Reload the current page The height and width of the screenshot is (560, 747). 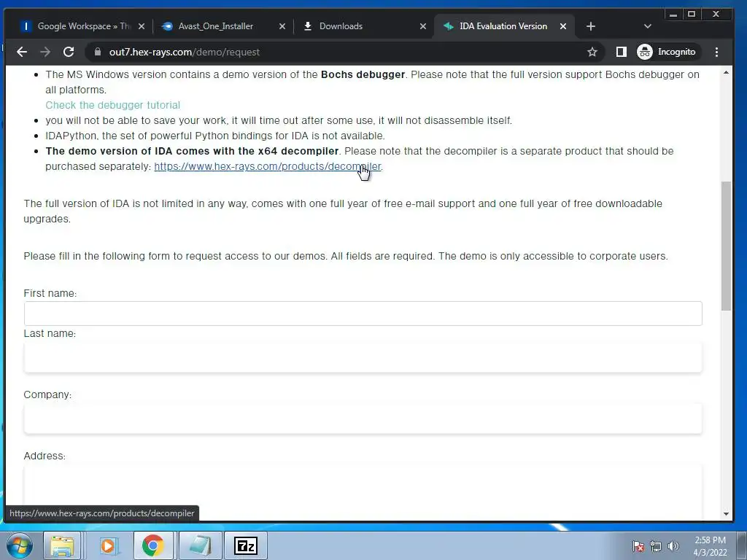(x=69, y=52)
